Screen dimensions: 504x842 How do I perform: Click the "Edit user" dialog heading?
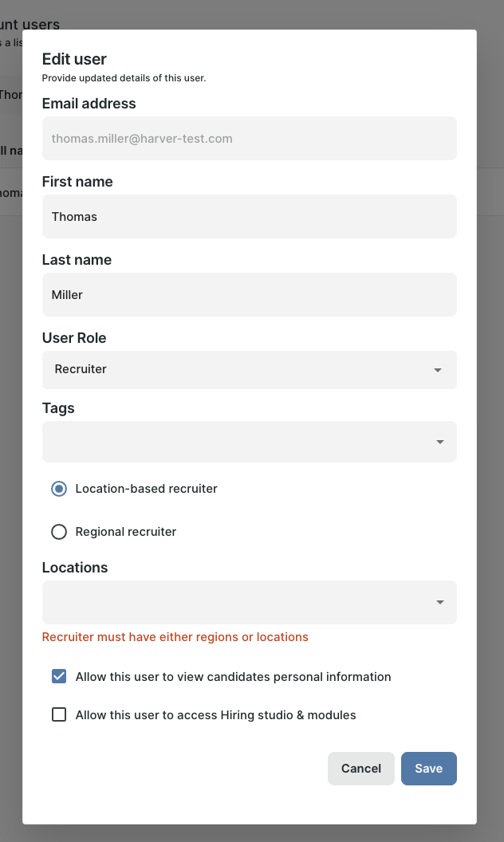pyautogui.click(x=74, y=59)
